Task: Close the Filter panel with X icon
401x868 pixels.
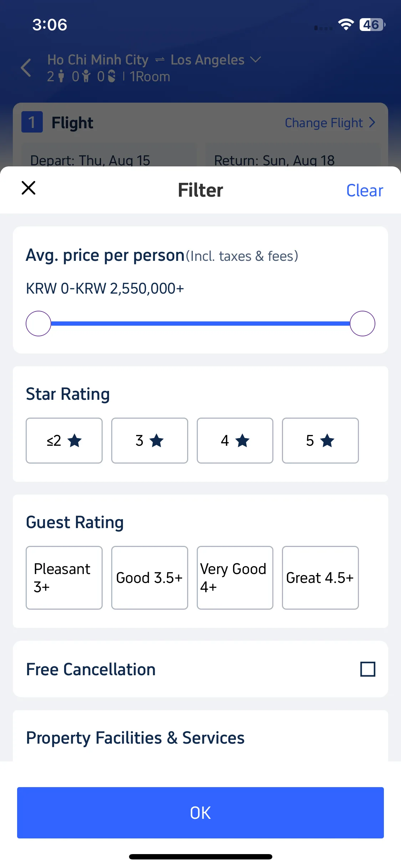Action: 29,188
